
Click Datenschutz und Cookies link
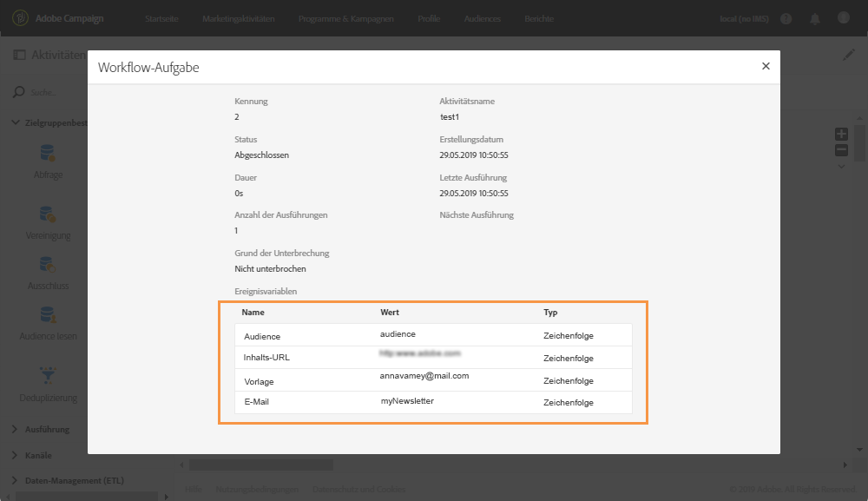[358, 490]
